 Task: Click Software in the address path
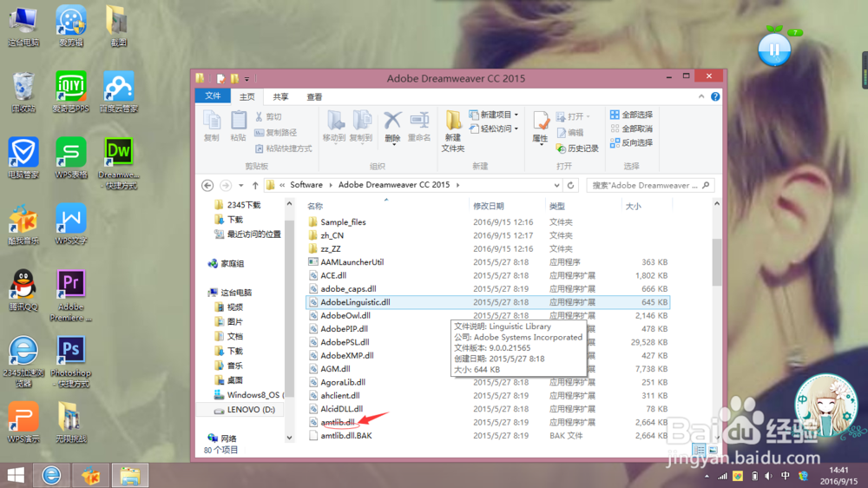pos(306,185)
